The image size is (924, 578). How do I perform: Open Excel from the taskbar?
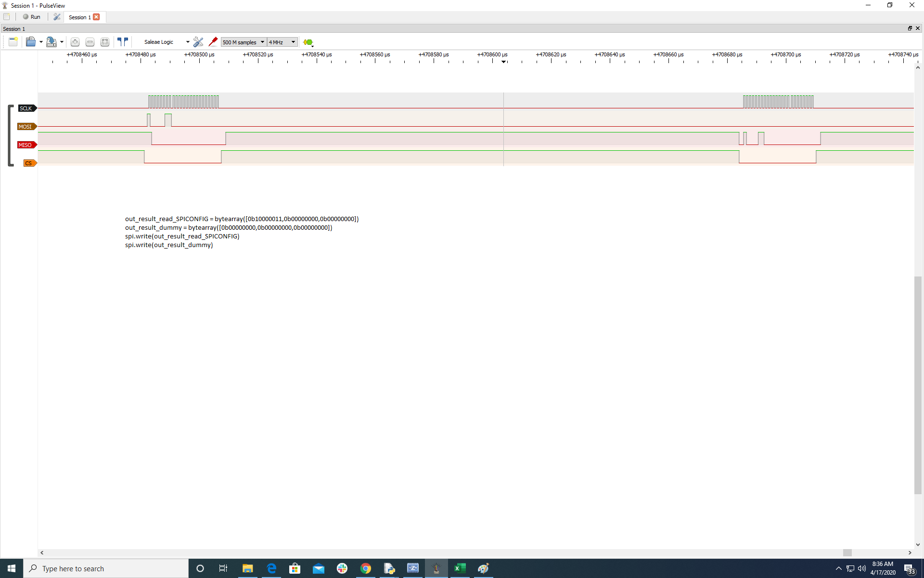(x=460, y=568)
